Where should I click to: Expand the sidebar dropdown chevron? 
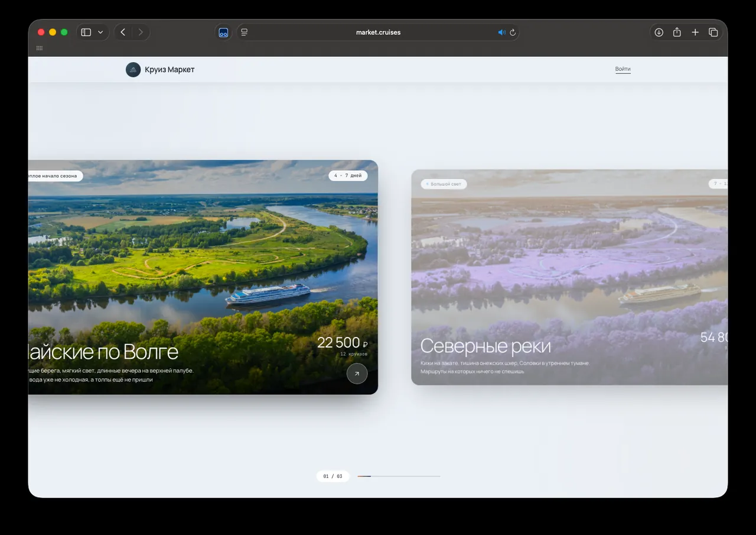pos(100,33)
